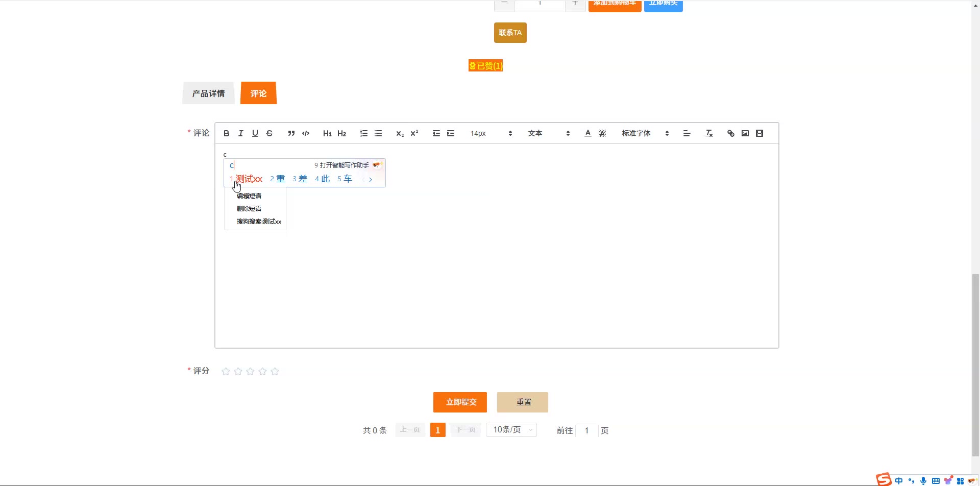The height and width of the screenshot is (486, 980).
Task: Give a three-star rating
Action: (250, 371)
